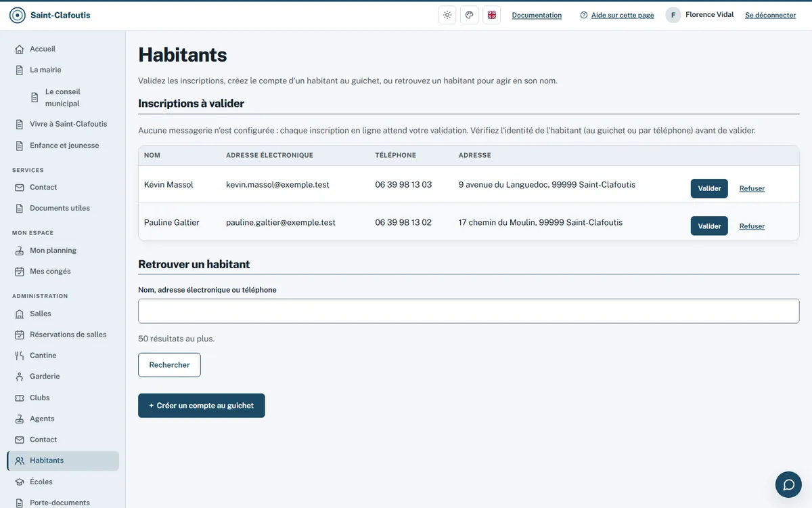812x508 pixels.
Task: Click the Porte-documents icon
Action: [x=20, y=503]
